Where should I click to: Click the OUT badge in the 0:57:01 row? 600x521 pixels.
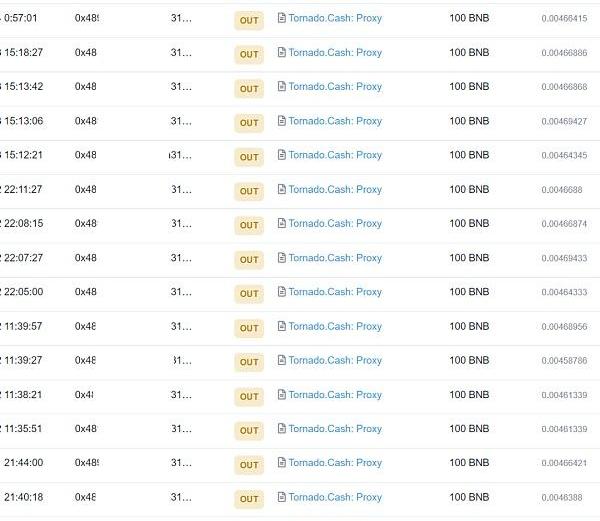249,20
